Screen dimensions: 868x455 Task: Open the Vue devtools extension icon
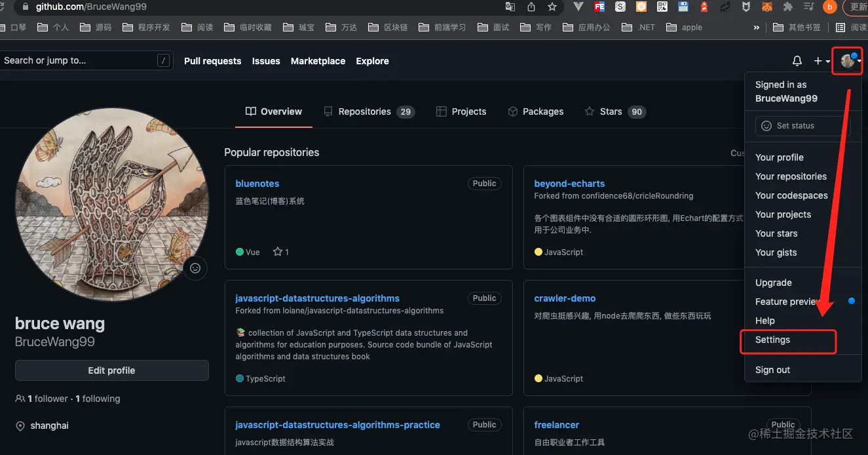point(578,7)
